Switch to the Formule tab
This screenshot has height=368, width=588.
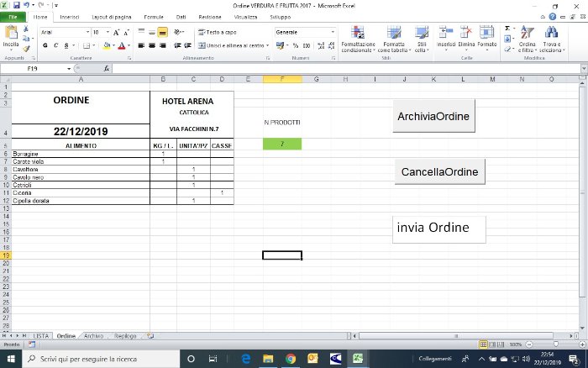(x=154, y=18)
